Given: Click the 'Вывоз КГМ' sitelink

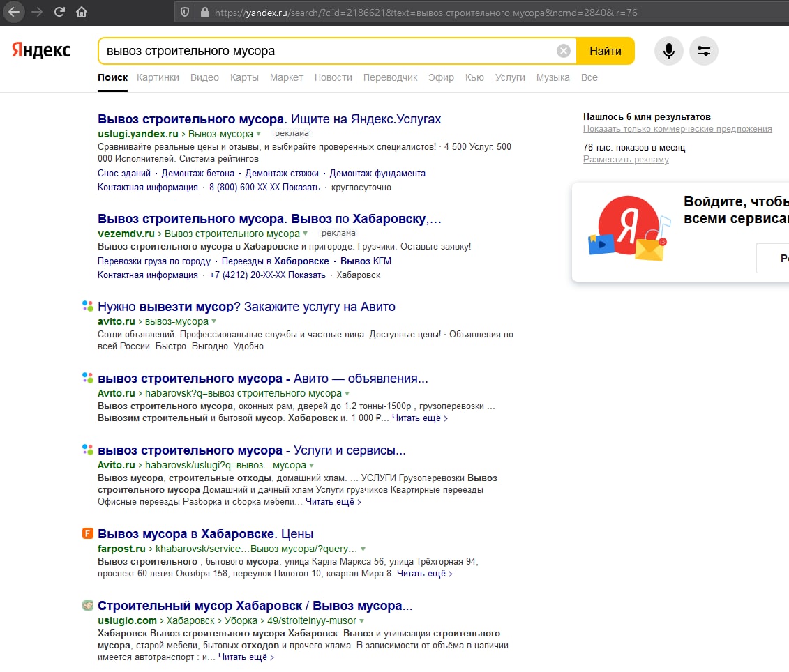Looking at the screenshot, I should 366,261.
